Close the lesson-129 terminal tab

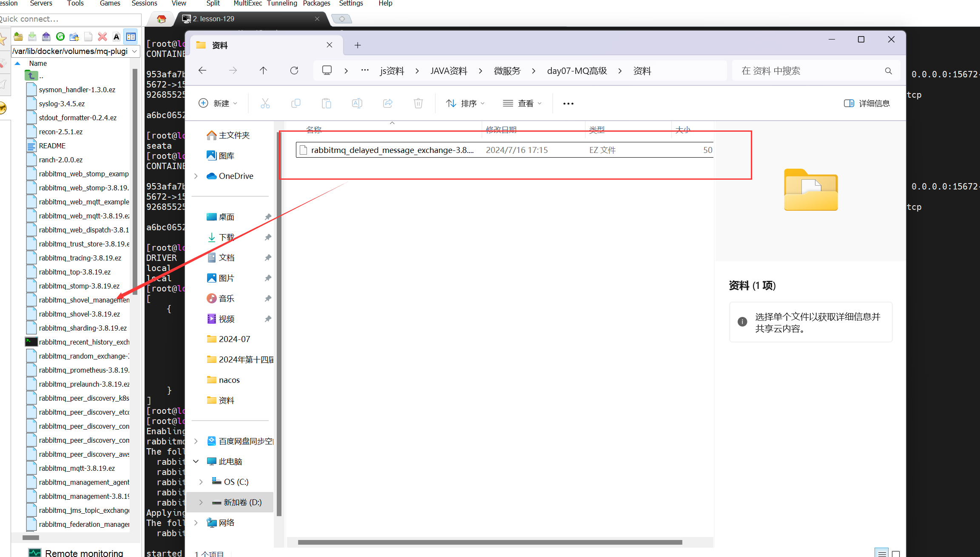317,19
